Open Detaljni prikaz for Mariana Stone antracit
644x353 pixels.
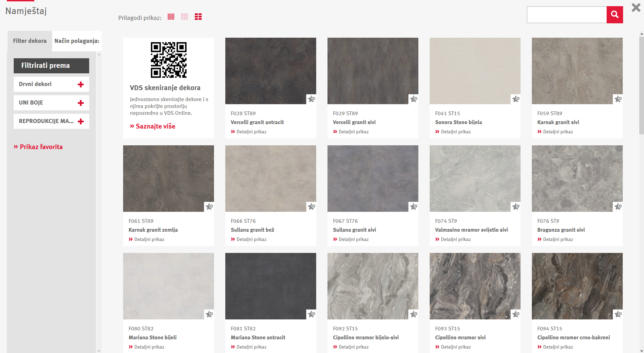pos(249,347)
